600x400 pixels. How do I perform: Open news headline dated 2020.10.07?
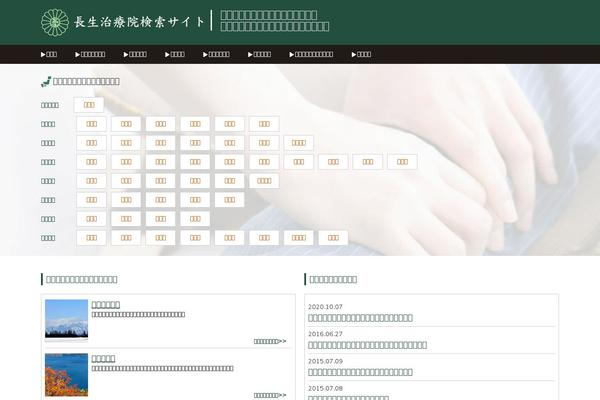click(360, 318)
